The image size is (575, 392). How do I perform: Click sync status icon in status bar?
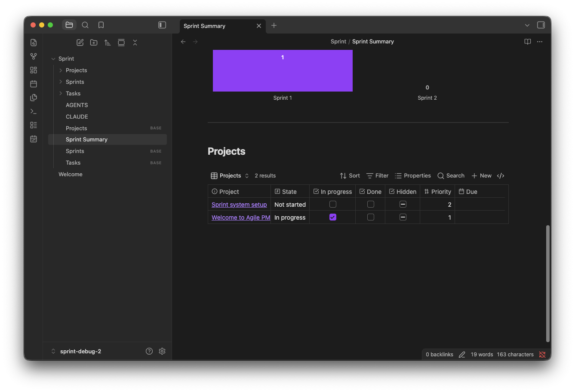[542, 355]
